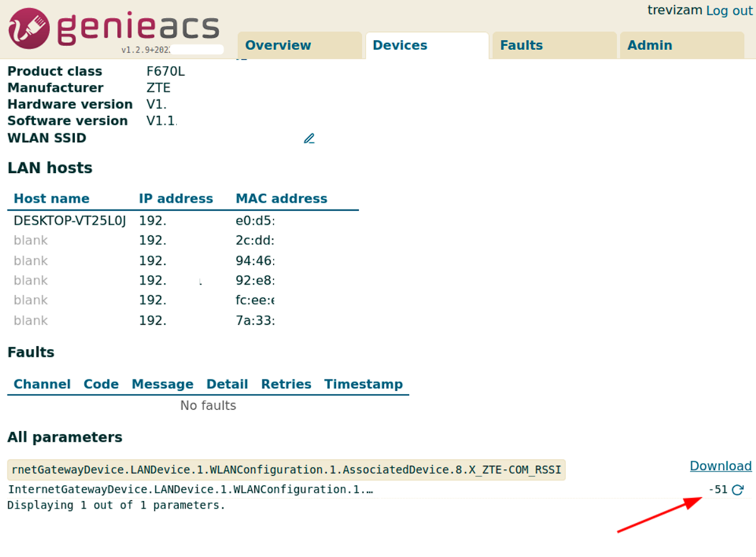Click the Channel column header in Faults
The height and width of the screenshot is (557, 756).
[42, 385]
